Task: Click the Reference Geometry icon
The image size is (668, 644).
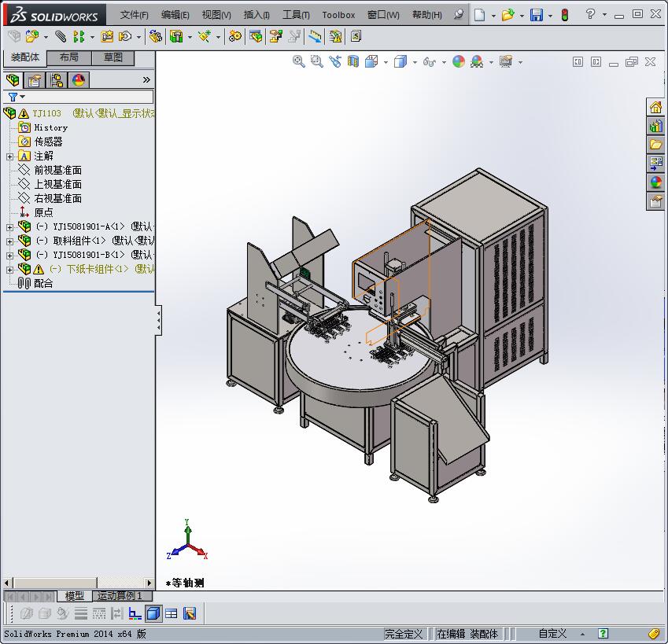Action: [x=205, y=37]
